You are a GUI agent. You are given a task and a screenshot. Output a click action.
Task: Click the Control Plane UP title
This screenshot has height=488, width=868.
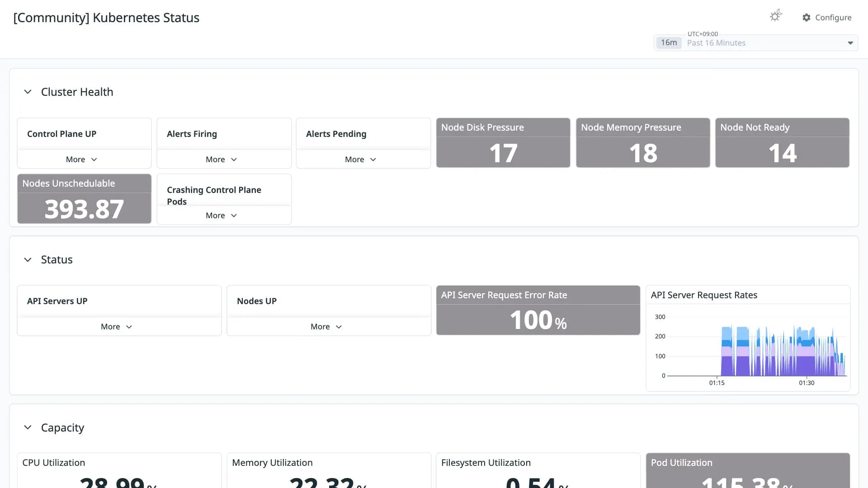61,134
